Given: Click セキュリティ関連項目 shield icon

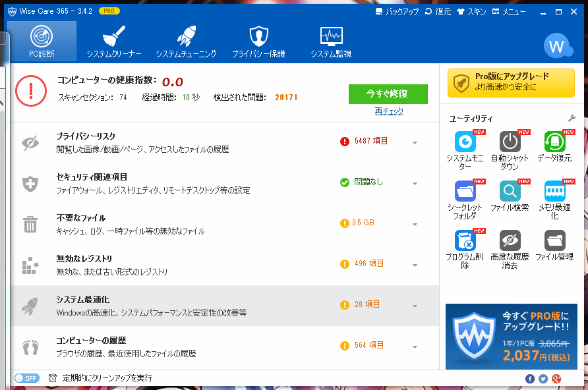Looking at the screenshot, I should [30, 184].
